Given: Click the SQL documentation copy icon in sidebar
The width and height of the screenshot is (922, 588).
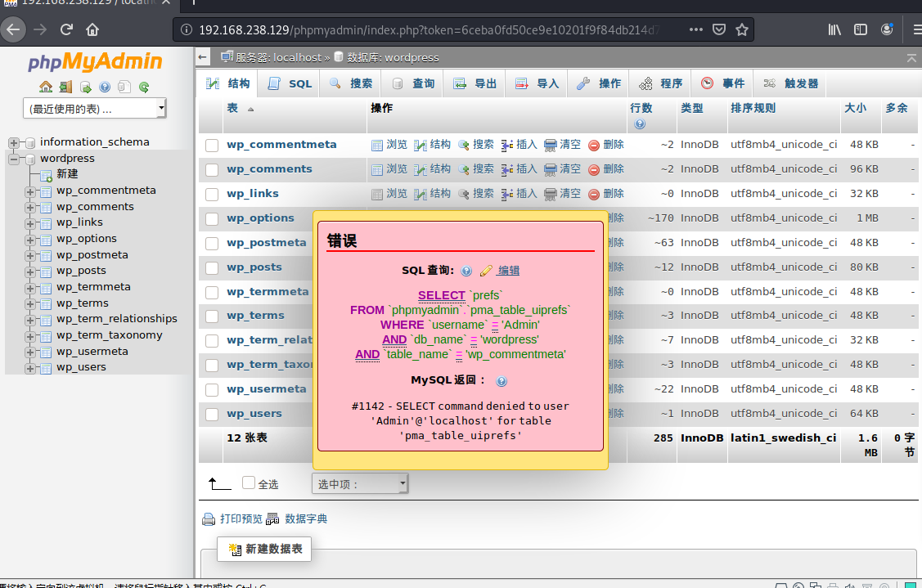Looking at the screenshot, I should click(124, 87).
